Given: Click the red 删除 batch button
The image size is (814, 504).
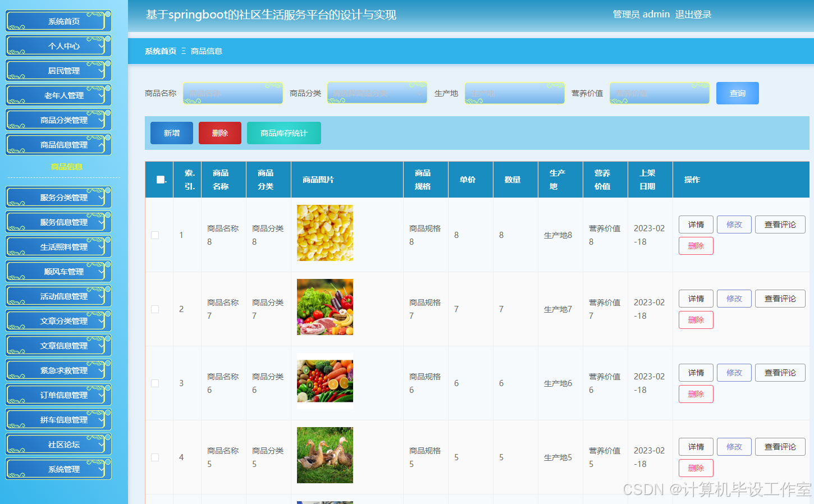Looking at the screenshot, I should point(220,133).
